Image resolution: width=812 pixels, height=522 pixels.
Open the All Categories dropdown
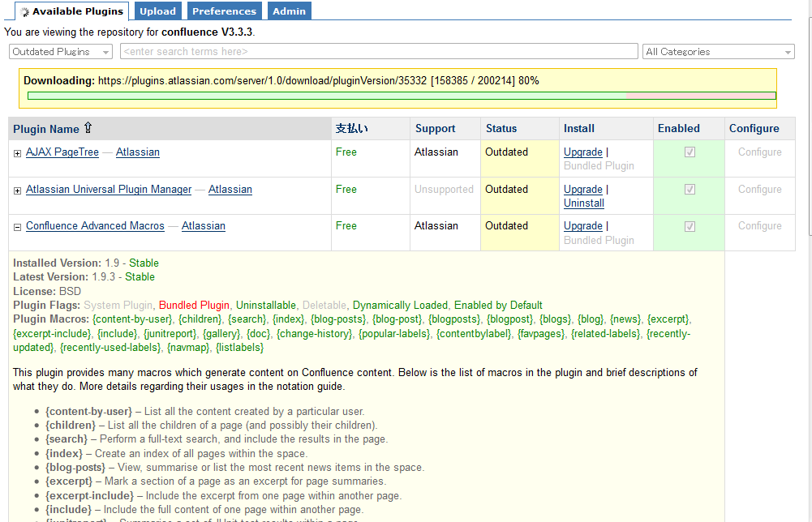(718, 52)
